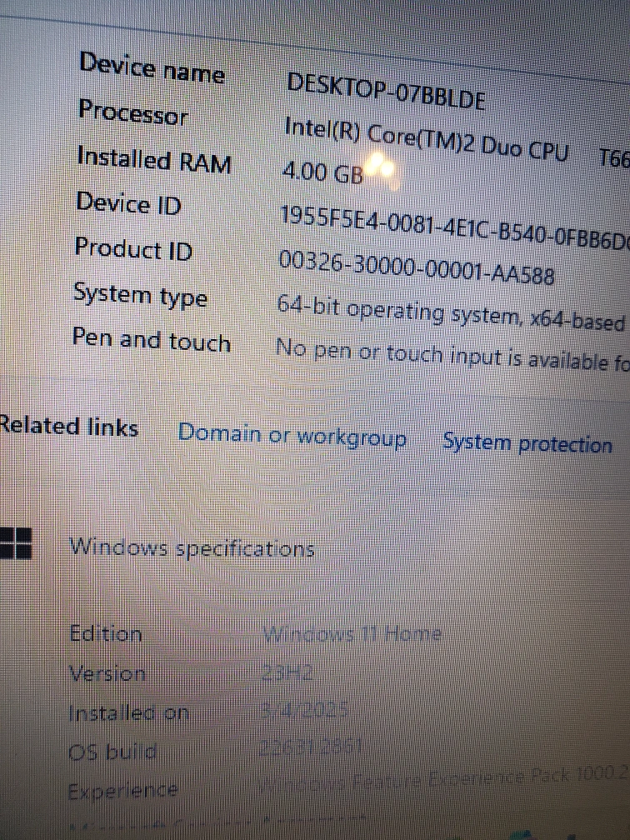Click the Installed on label
The width and height of the screenshot is (630, 840).
click(x=129, y=713)
